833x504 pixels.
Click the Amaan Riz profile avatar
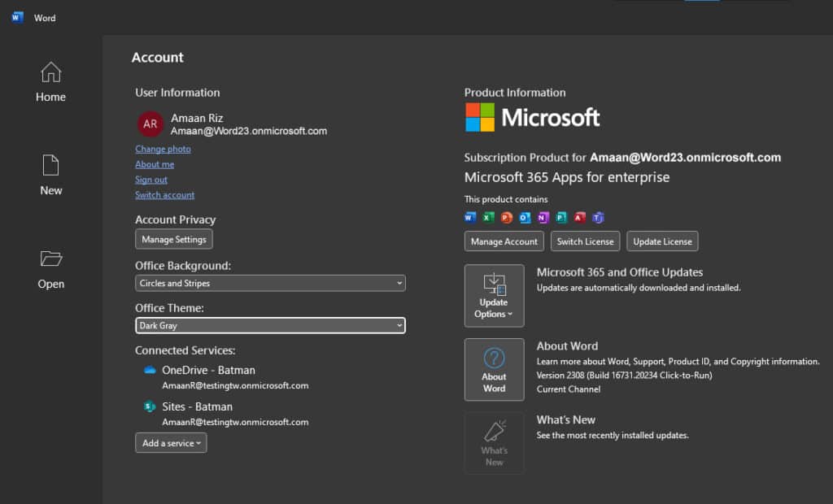(150, 124)
